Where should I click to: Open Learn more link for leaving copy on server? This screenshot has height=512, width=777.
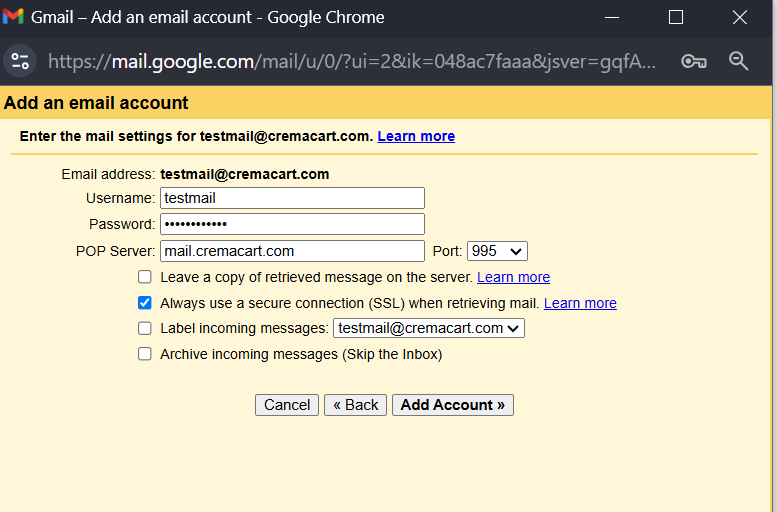(x=513, y=277)
